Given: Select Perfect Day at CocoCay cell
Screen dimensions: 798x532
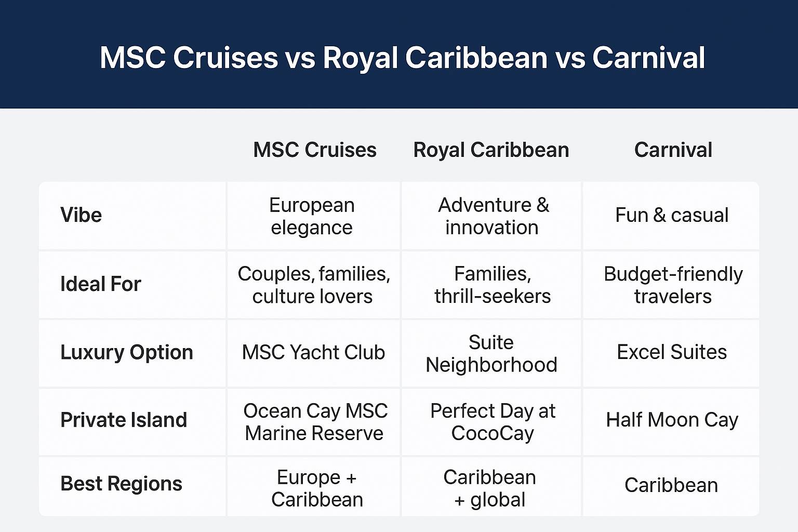Looking at the screenshot, I should click(x=493, y=422).
